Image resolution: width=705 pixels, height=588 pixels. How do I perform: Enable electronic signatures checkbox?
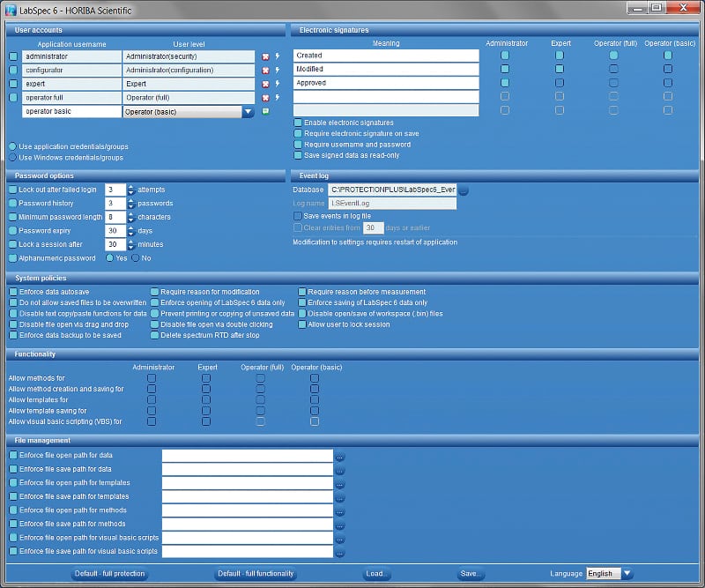pos(298,123)
